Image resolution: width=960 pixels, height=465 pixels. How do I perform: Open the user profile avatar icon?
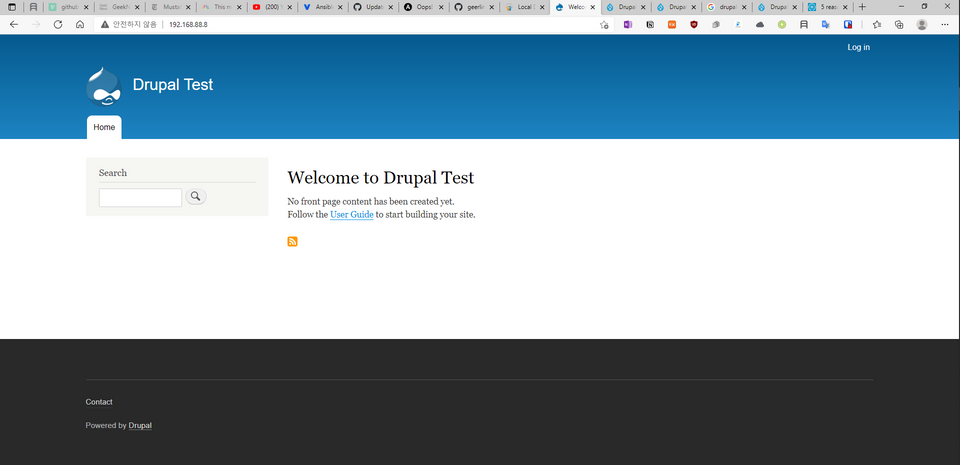pos(921,24)
